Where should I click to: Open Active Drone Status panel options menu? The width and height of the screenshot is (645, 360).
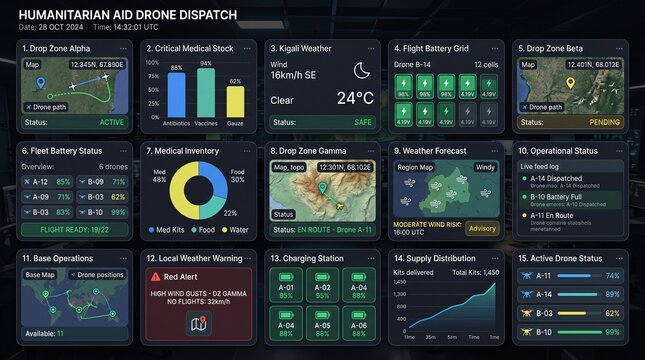click(619, 258)
